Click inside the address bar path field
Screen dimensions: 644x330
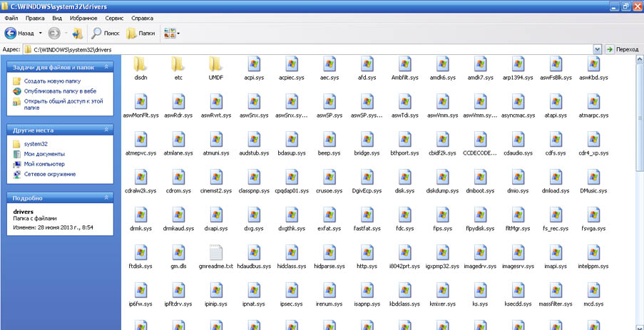pos(285,49)
